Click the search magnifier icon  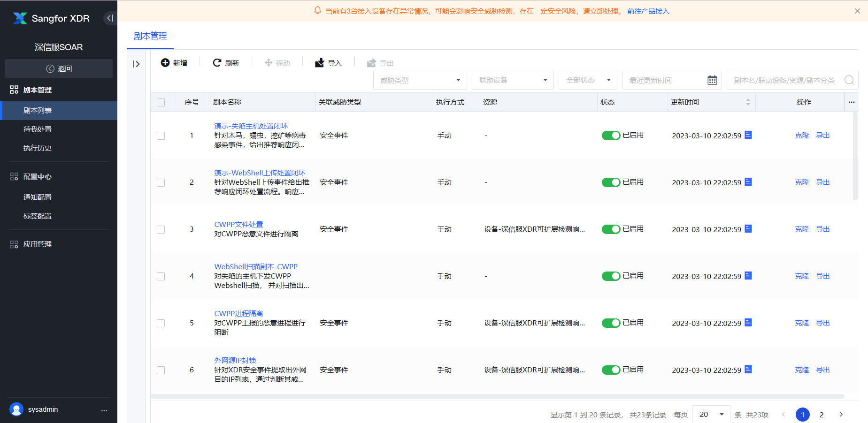point(849,80)
